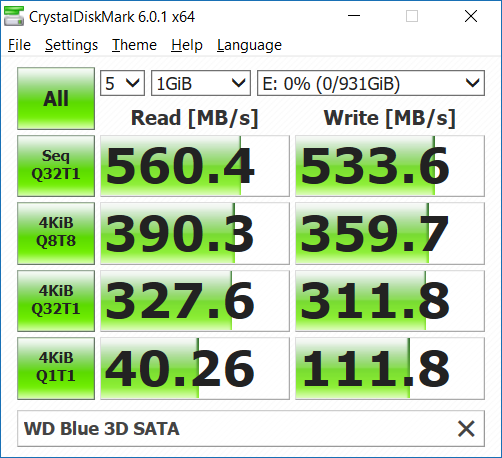Open the Help menu
Viewport: 502px width, 458px height.
187,45
